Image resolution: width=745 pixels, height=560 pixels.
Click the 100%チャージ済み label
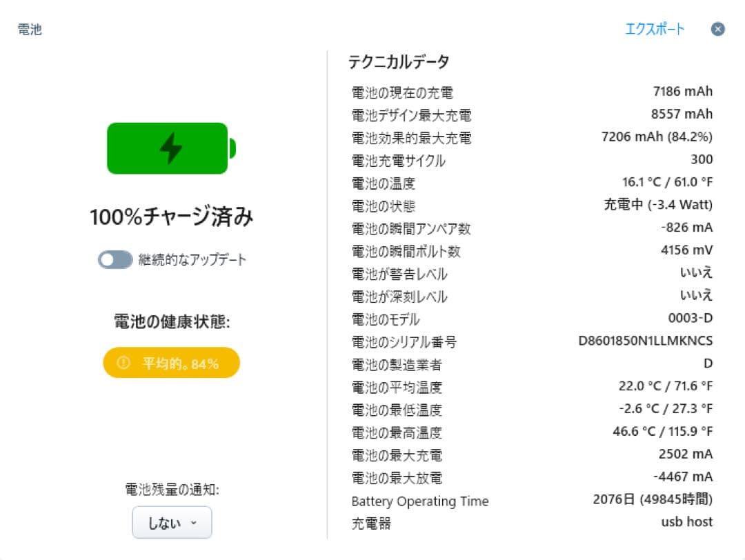tap(171, 216)
